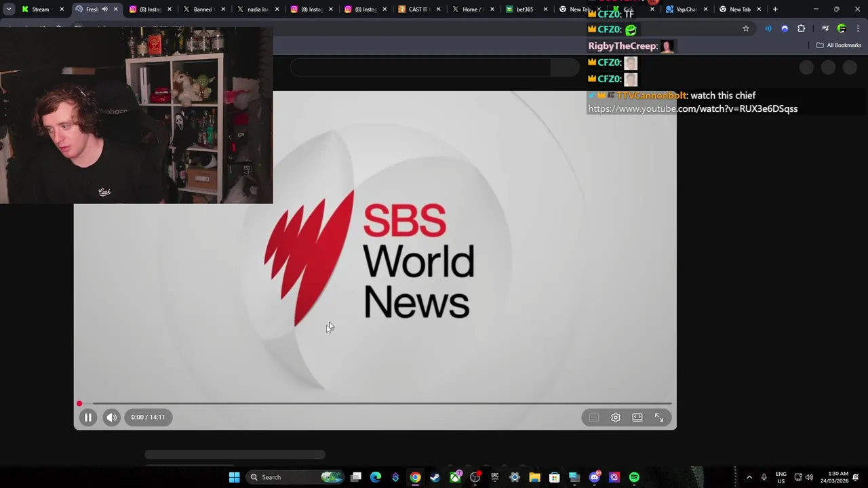Open the All Bookmarks folder
This screenshot has height=488, width=868.
(x=839, y=45)
